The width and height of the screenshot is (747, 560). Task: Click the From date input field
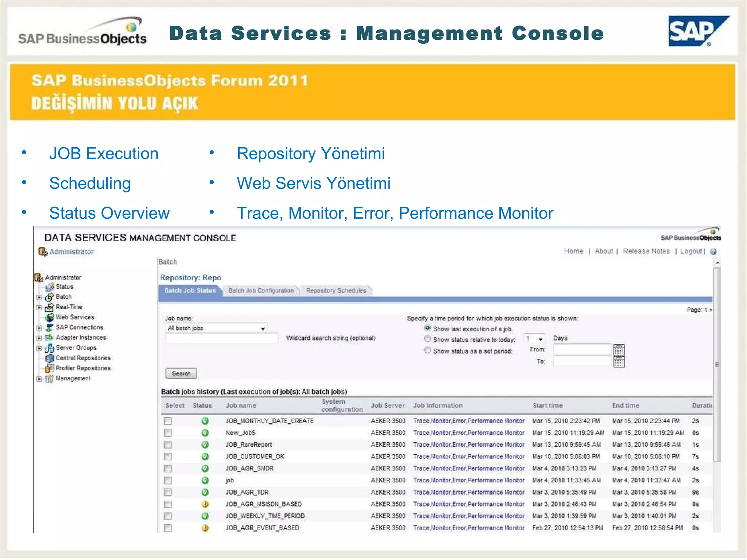click(x=582, y=350)
